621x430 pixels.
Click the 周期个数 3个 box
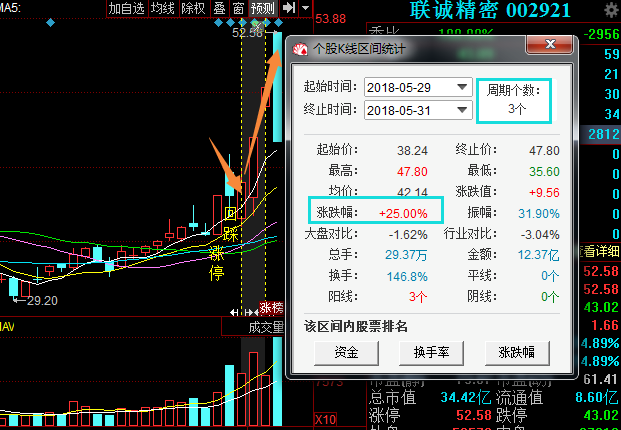[514, 101]
